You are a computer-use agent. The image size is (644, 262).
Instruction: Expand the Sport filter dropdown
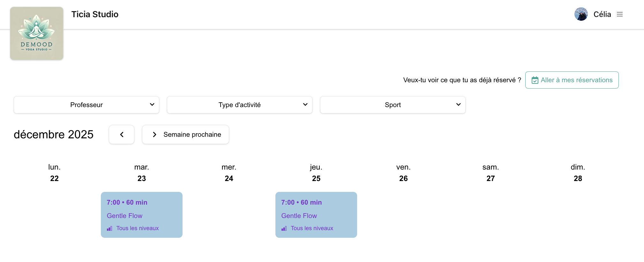coord(393,105)
